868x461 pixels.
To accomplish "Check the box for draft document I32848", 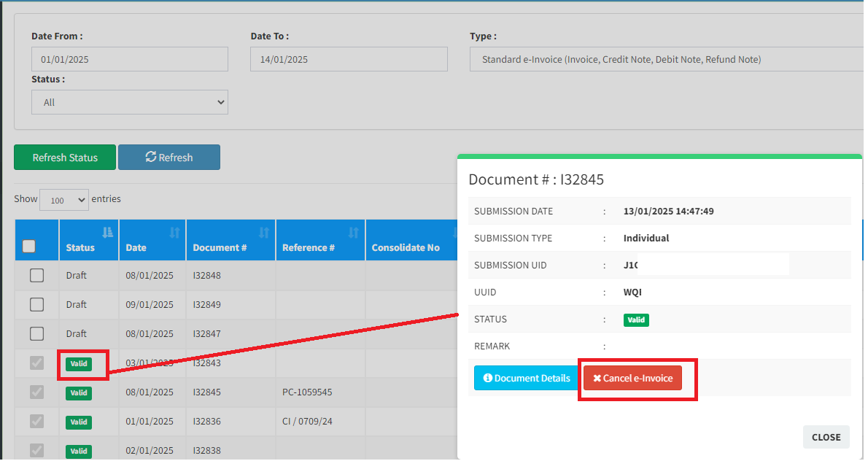I will 36,276.
